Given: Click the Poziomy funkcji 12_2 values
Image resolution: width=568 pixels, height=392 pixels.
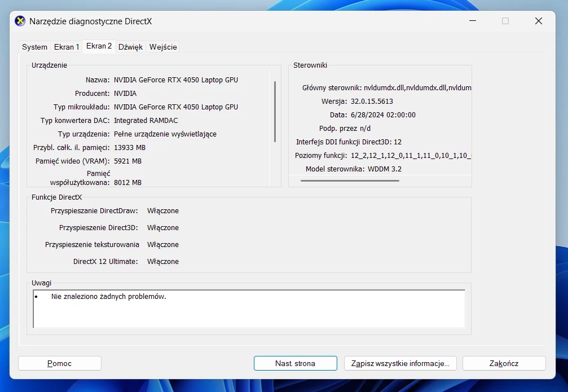Looking at the screenshot, I should click(x=411, y=156).
